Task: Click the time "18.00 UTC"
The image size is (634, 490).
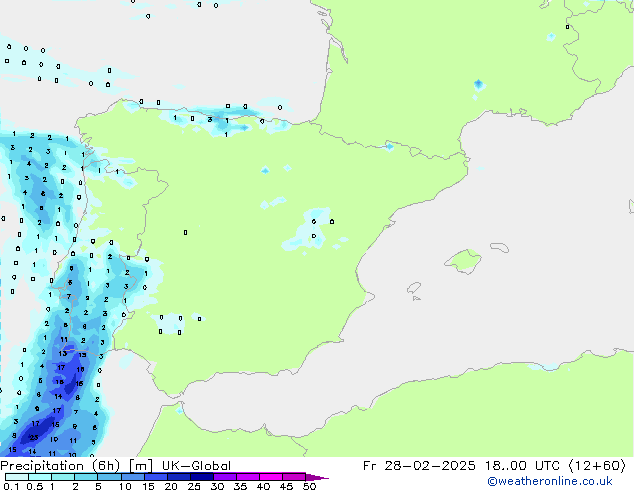Action: (x=523, y=466)
